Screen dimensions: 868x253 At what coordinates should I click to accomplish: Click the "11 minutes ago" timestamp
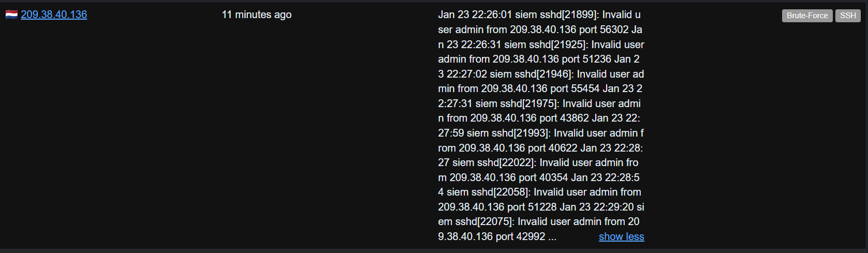(x=257, y=14)
